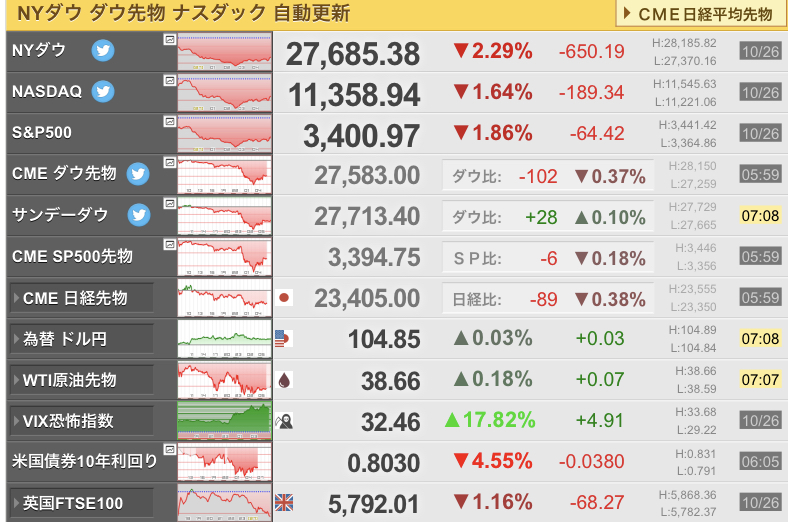
Task: Expand the 為替 ドル円 entry
Action: (81, 339)
